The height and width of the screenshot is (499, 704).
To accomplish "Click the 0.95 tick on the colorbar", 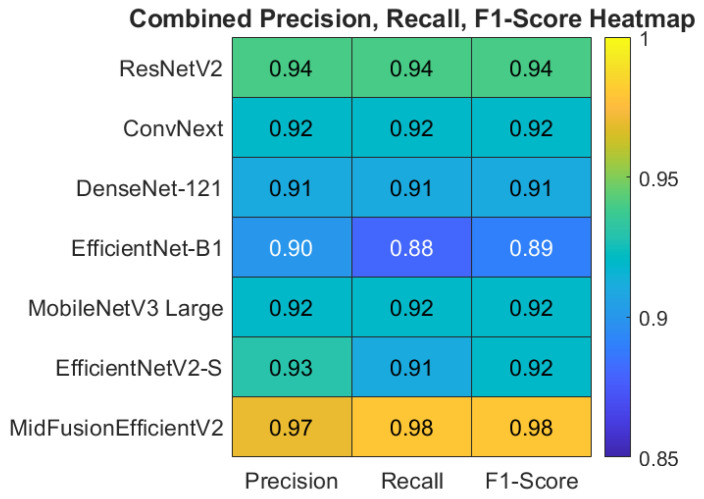I will click(658, 179).
